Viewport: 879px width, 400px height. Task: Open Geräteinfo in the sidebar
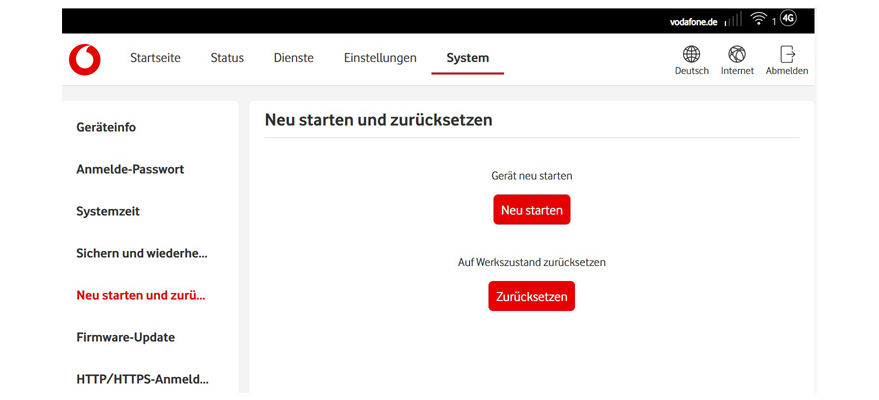[x=106, y=128]
